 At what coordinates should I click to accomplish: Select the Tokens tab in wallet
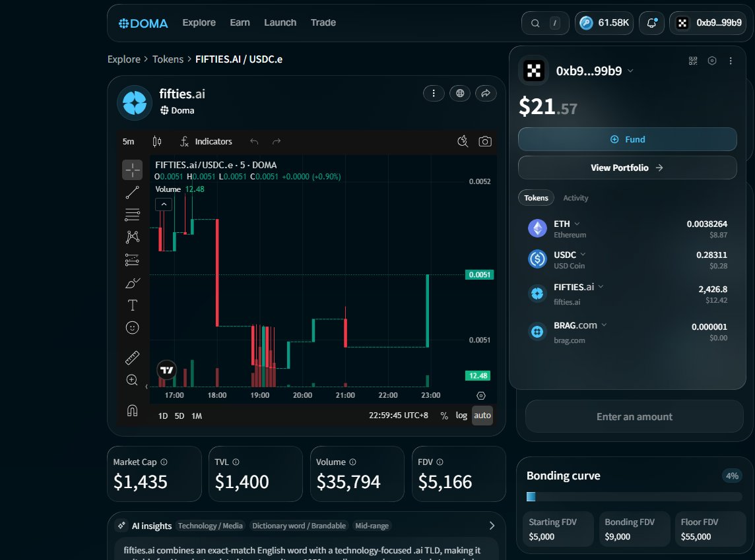pyautogui.click(x=536, y=199)
